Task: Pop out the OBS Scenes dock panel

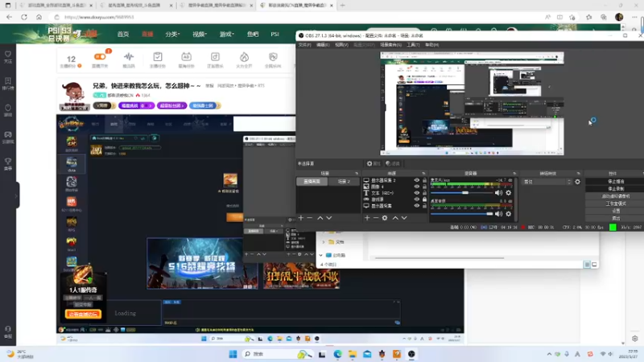Action: point(357,173)
